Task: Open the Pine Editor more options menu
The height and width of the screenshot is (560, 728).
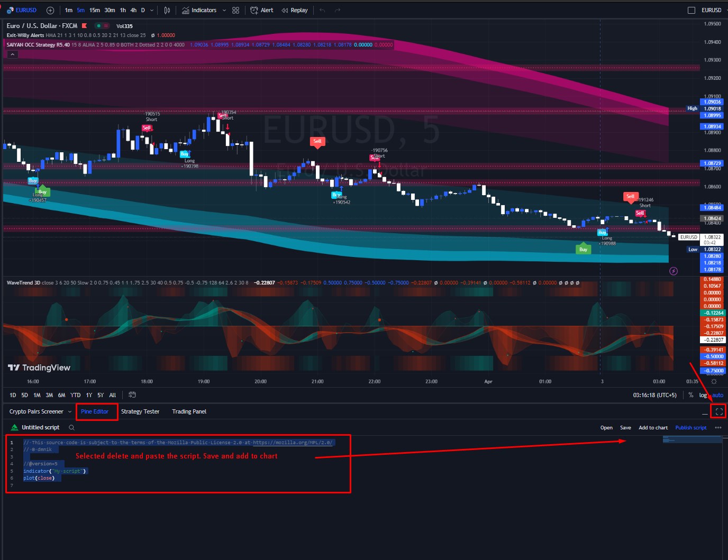Action: click(x=718, y=428)
